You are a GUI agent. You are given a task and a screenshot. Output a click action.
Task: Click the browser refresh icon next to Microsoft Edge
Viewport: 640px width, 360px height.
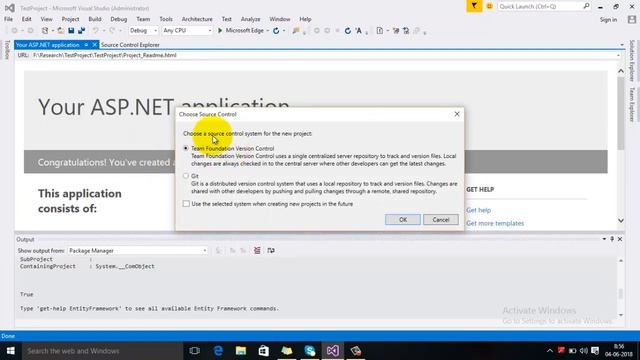pos(276,31)
